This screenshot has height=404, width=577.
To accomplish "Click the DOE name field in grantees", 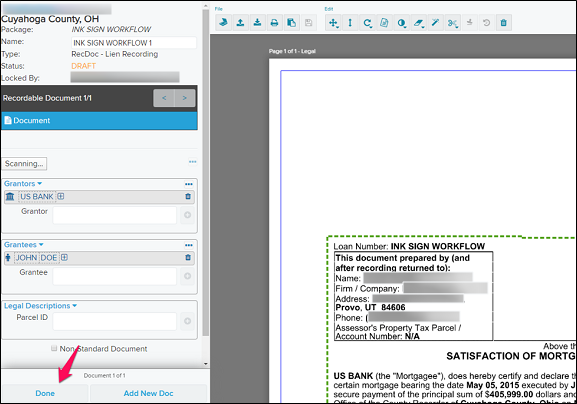I will (x=49, y=258).
